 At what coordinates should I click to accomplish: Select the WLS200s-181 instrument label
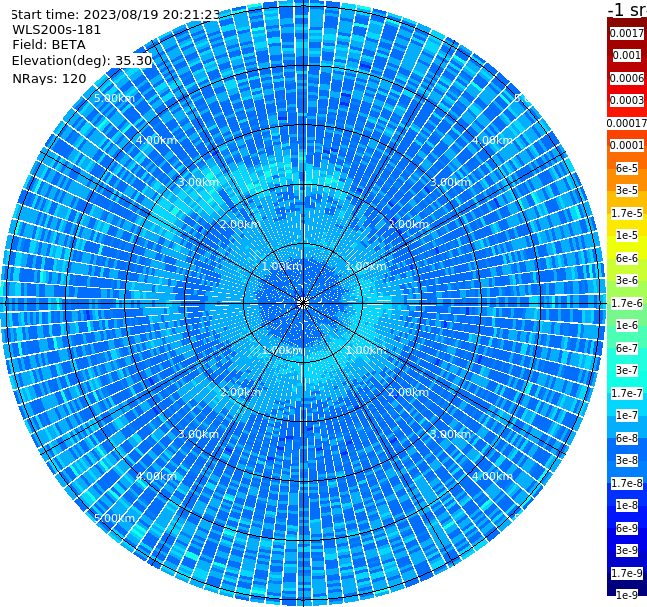click(x=57, y=30)
